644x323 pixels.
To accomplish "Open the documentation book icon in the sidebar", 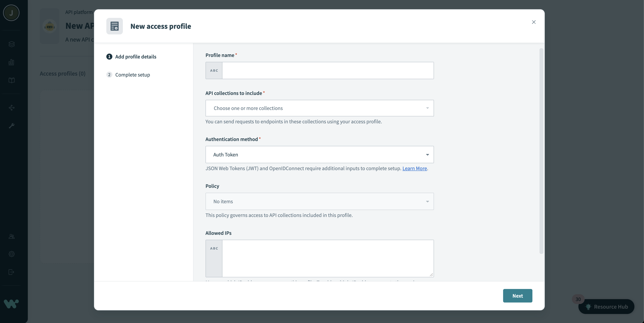I will point(11,80).
